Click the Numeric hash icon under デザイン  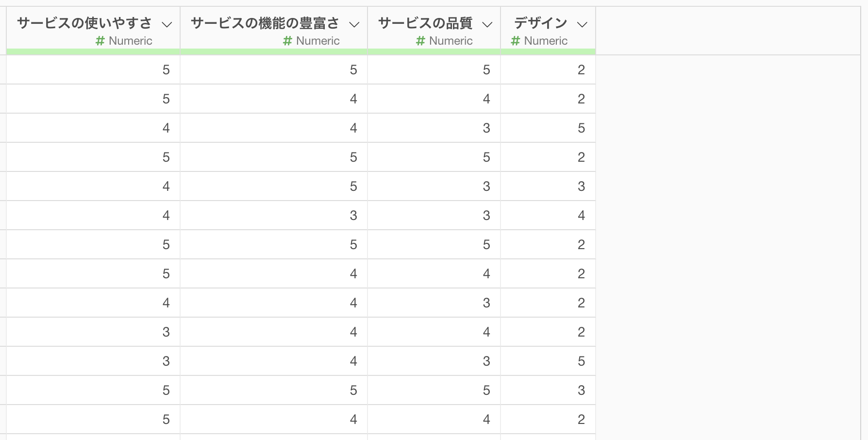pyautogui.click(x=516, y=41)
